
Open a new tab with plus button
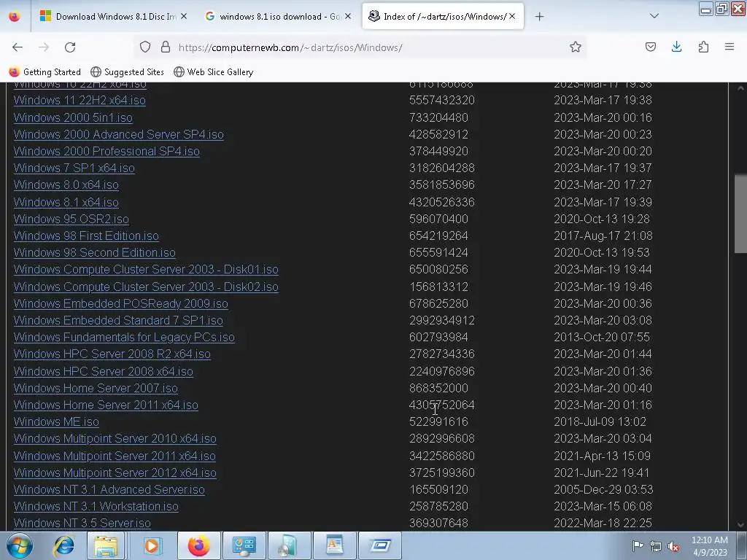pos(539,17)
